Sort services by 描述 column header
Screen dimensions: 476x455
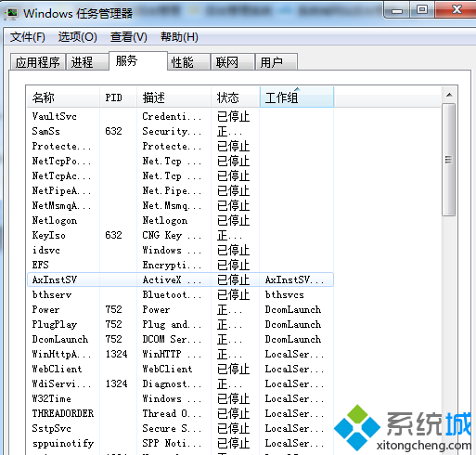click(174, 97)
